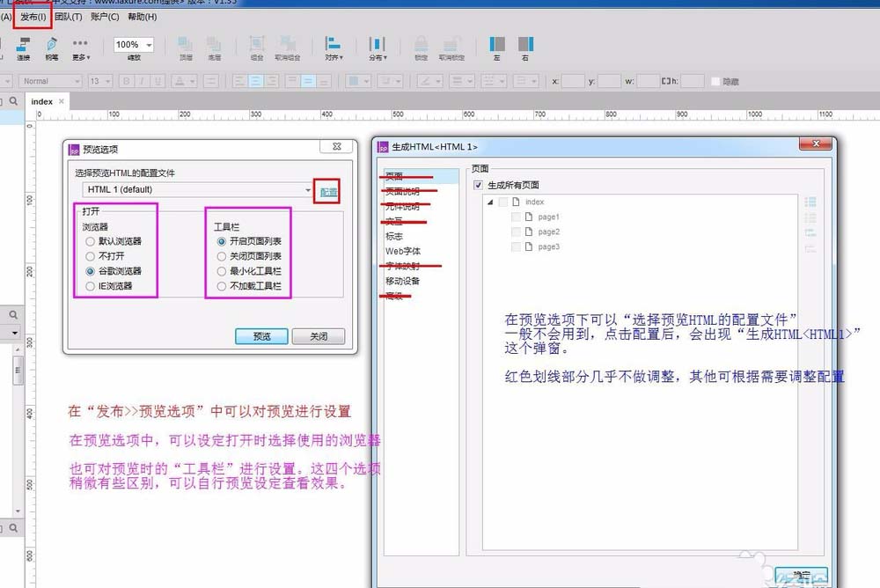Image resolution: width=880 pixels, height=588 pixels.
Task: Click the 锁定 lock icon
Action: [421, 48]
